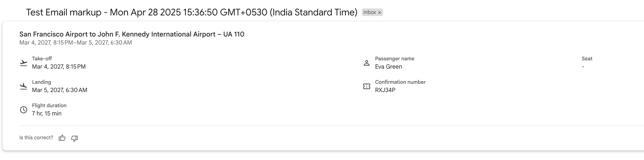
Task: Click the take-off airplane icon
Action: (x=24, y=63)
